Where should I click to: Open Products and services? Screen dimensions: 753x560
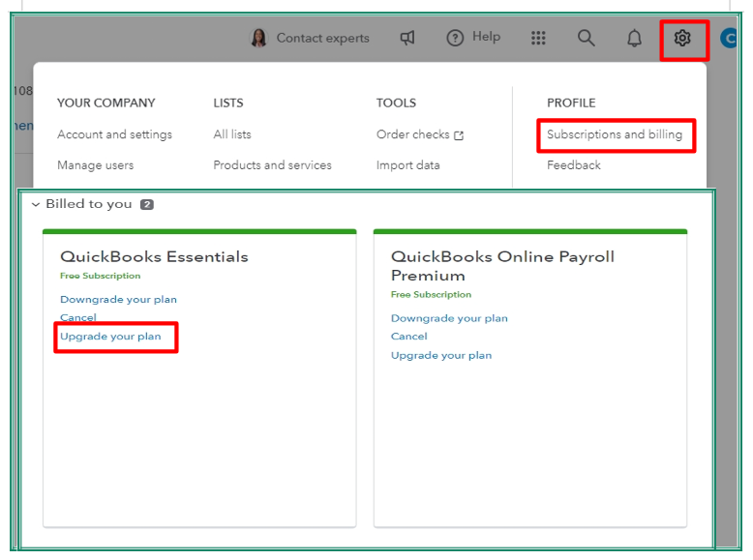[272, 165]
